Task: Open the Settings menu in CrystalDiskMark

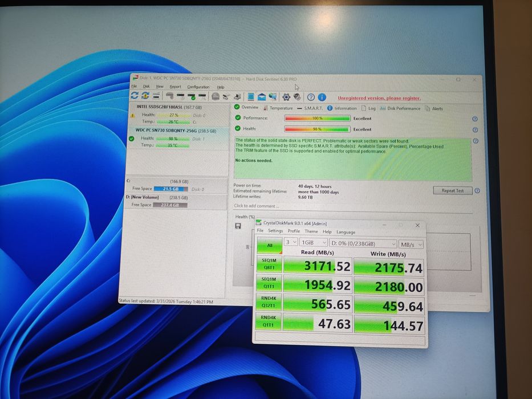Action: (275, 231)
